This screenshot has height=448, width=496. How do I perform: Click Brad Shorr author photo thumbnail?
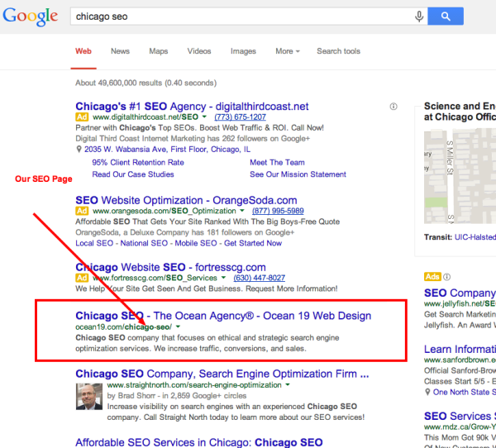(x=89, y=397)
